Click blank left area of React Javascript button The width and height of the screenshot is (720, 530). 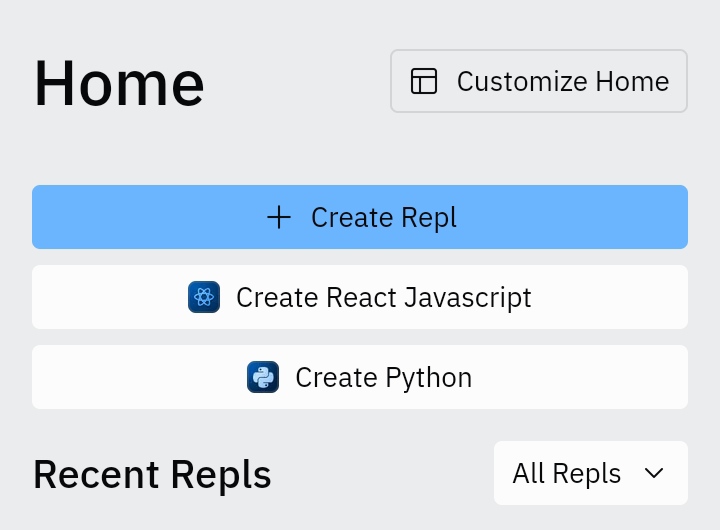click(x=100, y=297)
